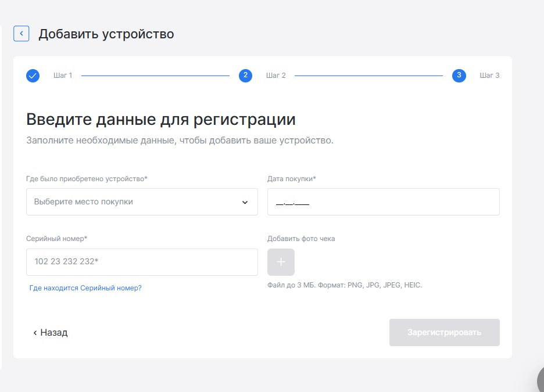Click the purchase date input field
This screenshot has width=544, height=392.
pyautogui.click(x=384, y=202)
